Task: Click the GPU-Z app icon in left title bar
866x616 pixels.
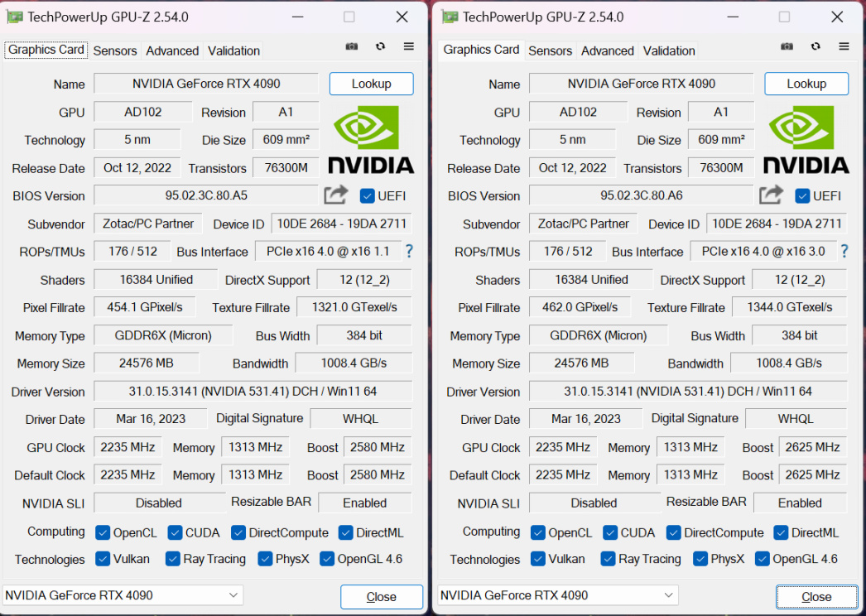Action: tap(14, 17)
